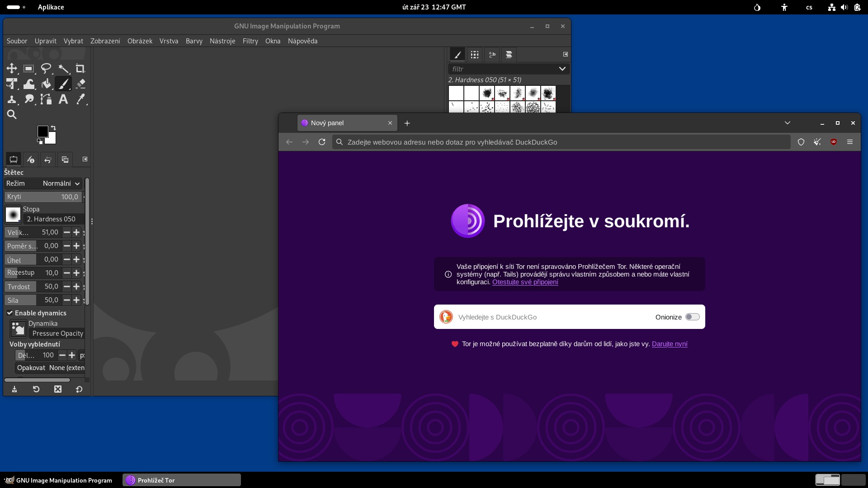Screen dimensions: 868x488
Task: Pick the Bucket Fill tool
Action: (46, 84)
